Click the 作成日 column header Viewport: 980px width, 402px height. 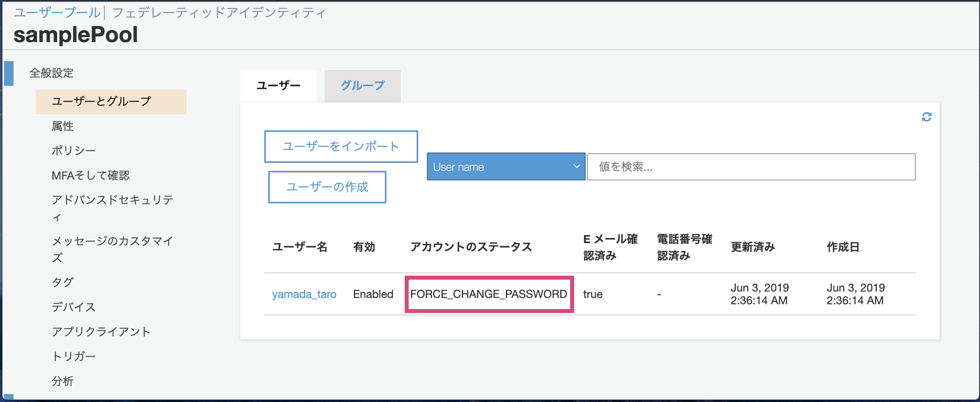pyautogui.click(x=843, y=247)
